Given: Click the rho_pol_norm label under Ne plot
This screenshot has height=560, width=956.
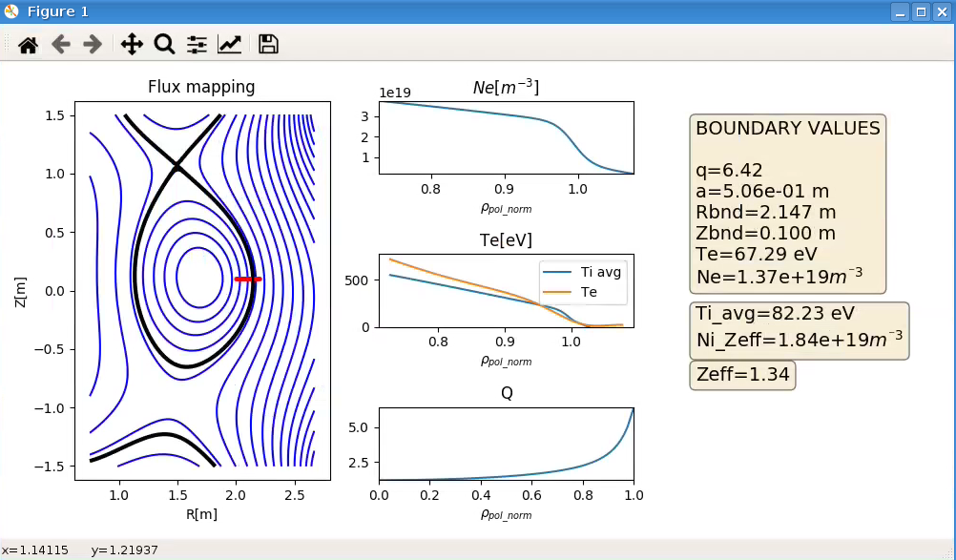Looking at the screenshot, I should pos(506,209).
